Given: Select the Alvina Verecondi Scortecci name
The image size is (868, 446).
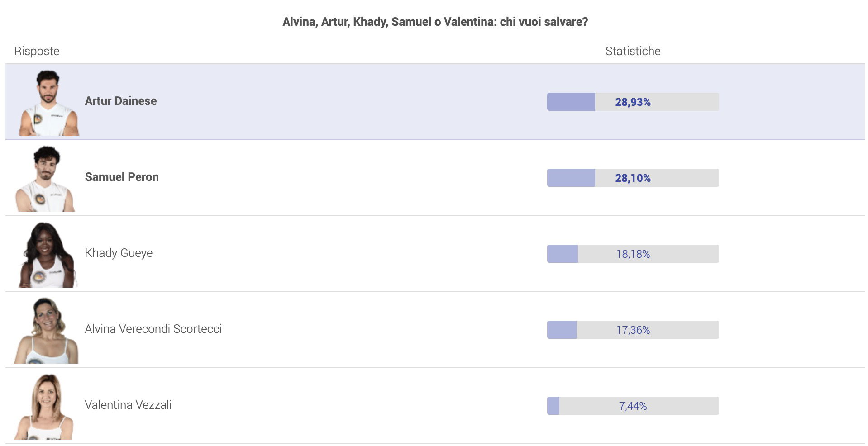Looking at the screenshot, I should click(x=153, y=329).
